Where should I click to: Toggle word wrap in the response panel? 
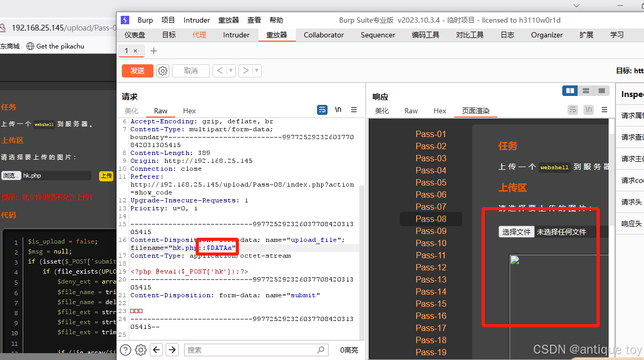click(x=573, y=110)
